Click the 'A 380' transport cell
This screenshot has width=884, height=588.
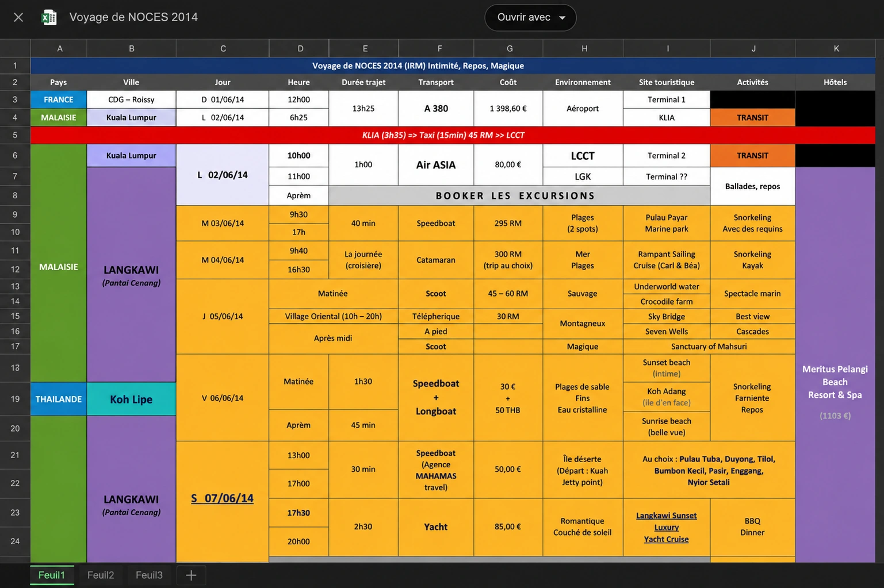tap(436, 109)
